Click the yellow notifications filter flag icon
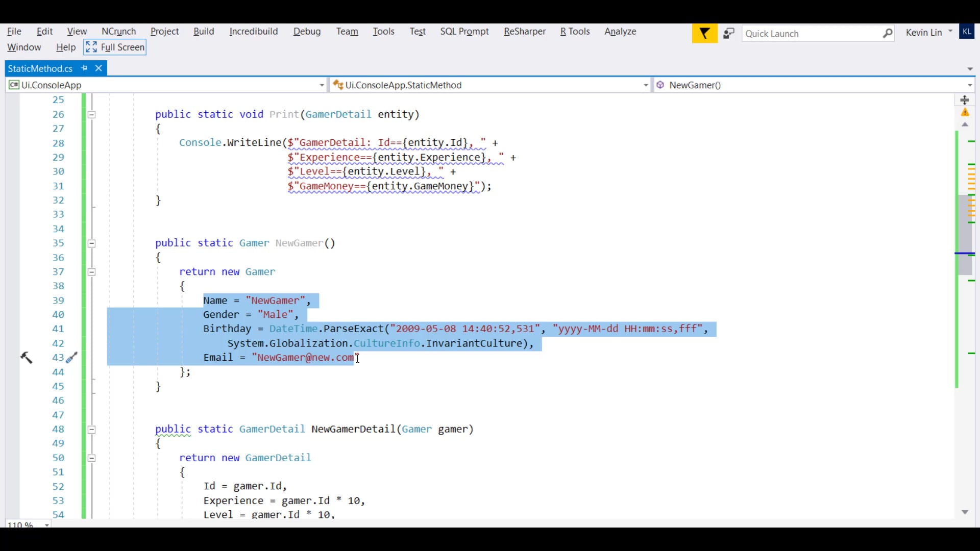 click(x=704, y=34)
